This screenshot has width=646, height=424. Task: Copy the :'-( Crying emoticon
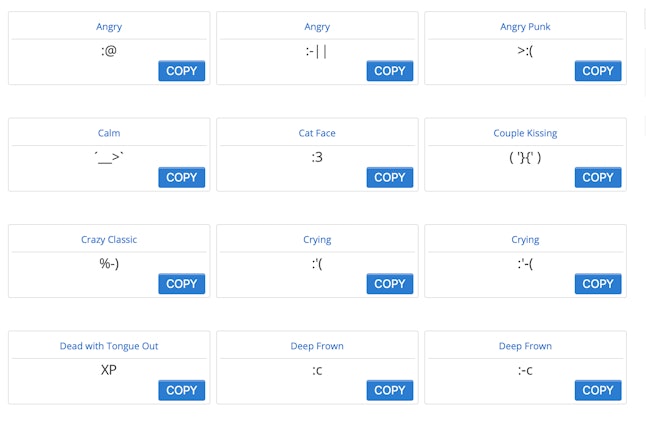pyautogui.click(x=597, y=284)
